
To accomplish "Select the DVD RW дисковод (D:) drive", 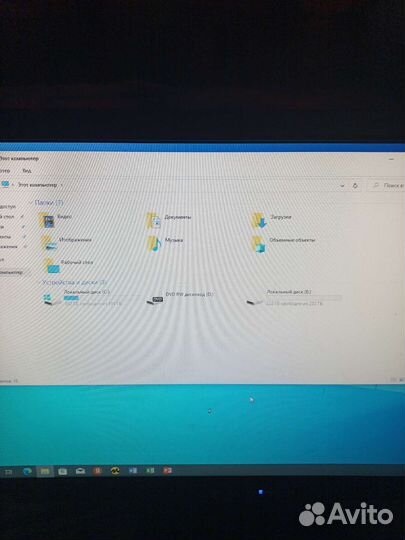I will click(180, 297).
